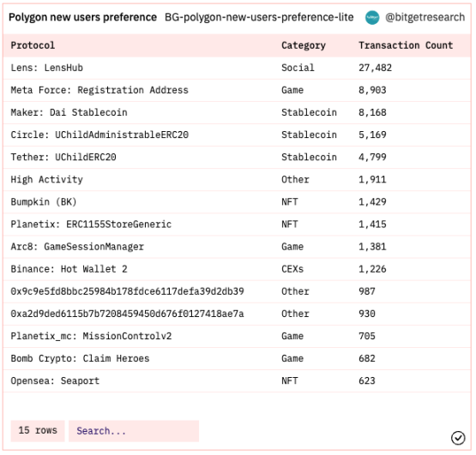Screen dimensions: 476x455
Task: Sort by Transaction Count column header
Action: (x=406, y=45)
